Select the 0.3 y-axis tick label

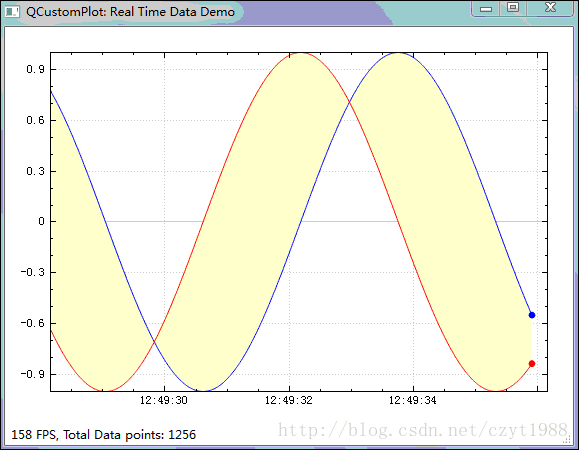coord(35,171)
